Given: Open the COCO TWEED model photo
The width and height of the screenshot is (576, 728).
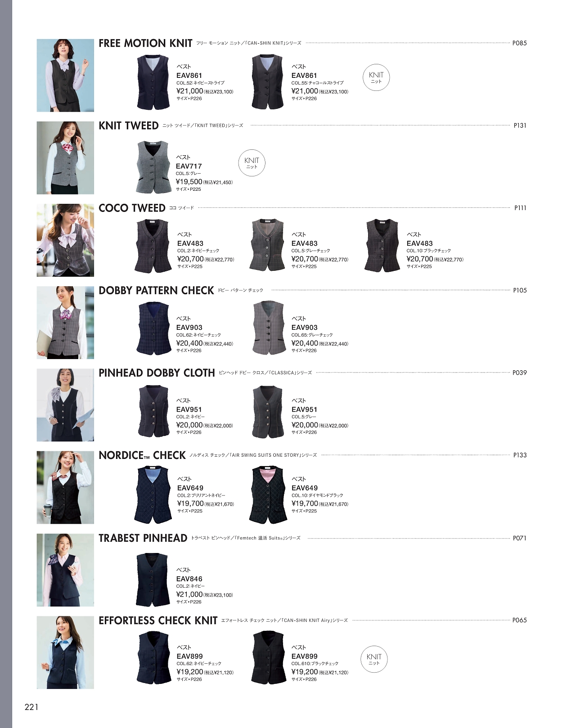Looking at the screenshot, I should [x=65, y=240].
